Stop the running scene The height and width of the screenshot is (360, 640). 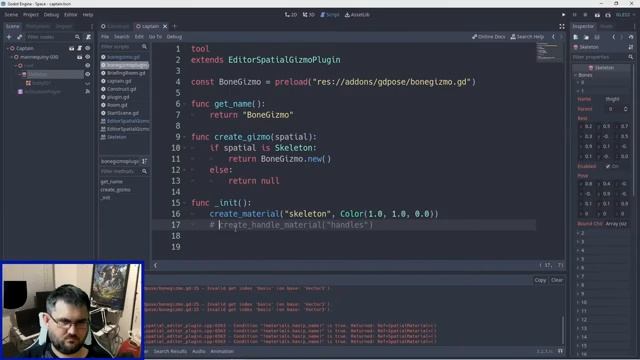pyautogui.click(x=585, y=15)
